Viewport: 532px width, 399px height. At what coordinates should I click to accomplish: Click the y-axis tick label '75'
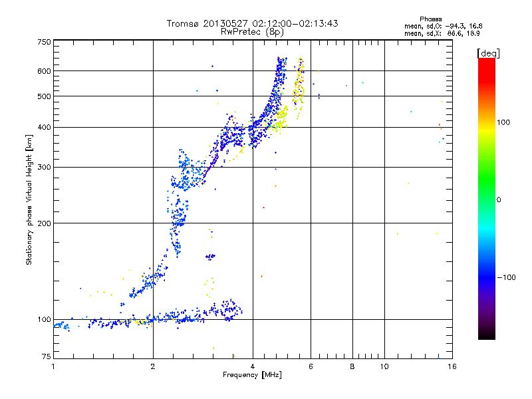pyautogui.click(x=47, y=356)
